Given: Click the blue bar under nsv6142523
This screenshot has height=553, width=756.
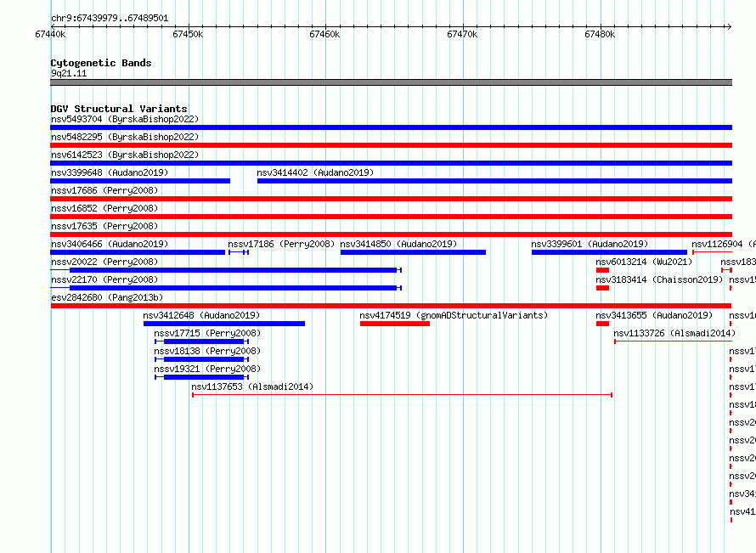Looking at the screenshot, I should 391,163.
